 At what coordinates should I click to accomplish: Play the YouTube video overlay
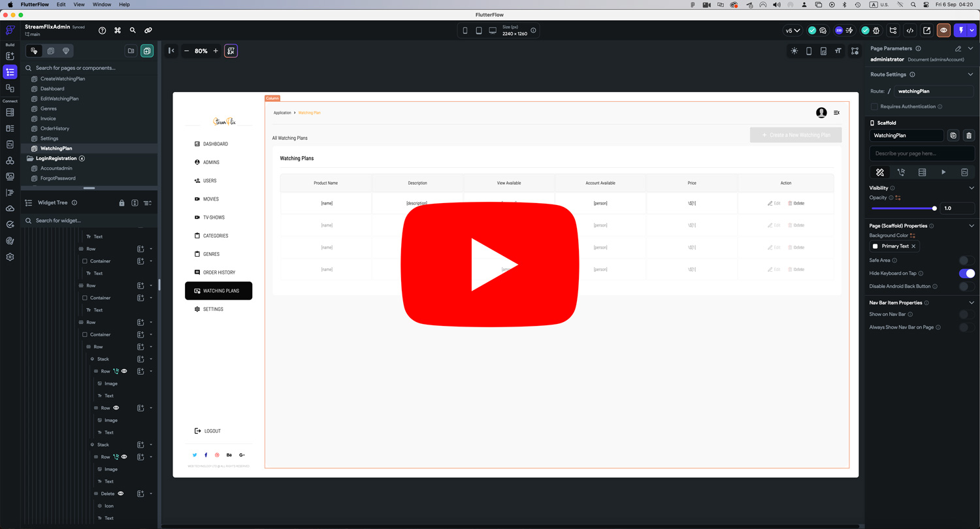490,264
